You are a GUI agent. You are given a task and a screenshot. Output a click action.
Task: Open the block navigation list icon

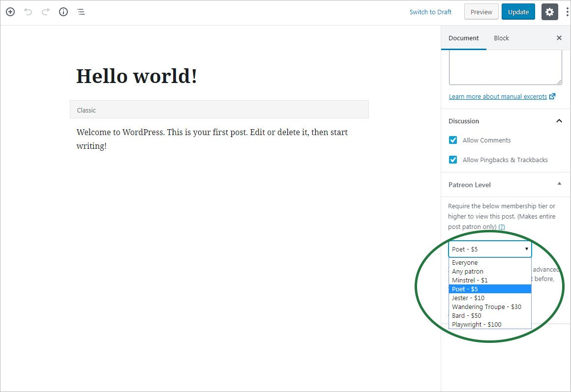click(x=81, y=12)
